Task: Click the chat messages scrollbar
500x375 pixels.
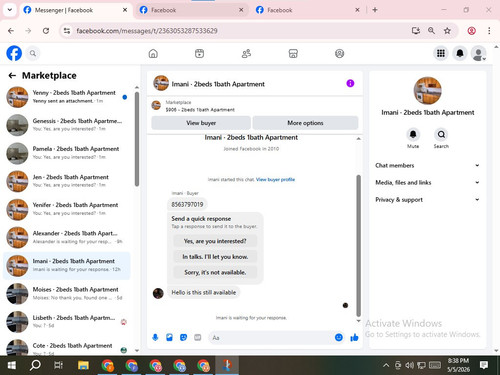Action: click(x=359, y=246)
